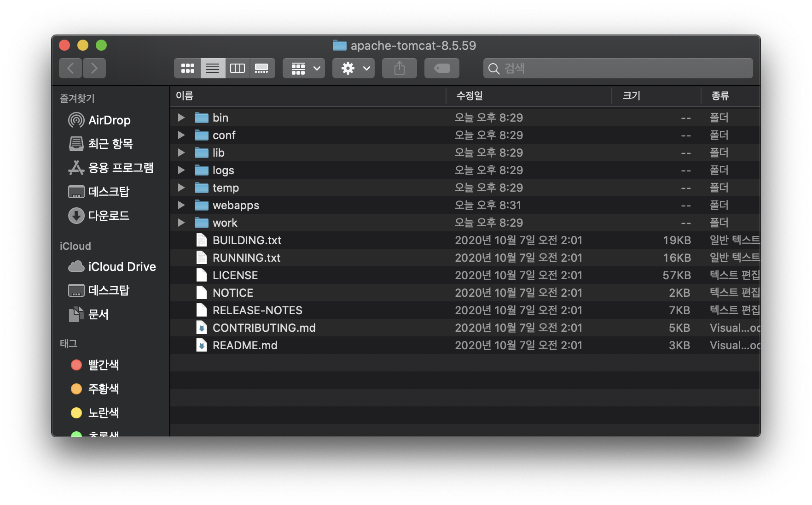Open 문서 in the sidebar

click(x=88, y=314)
